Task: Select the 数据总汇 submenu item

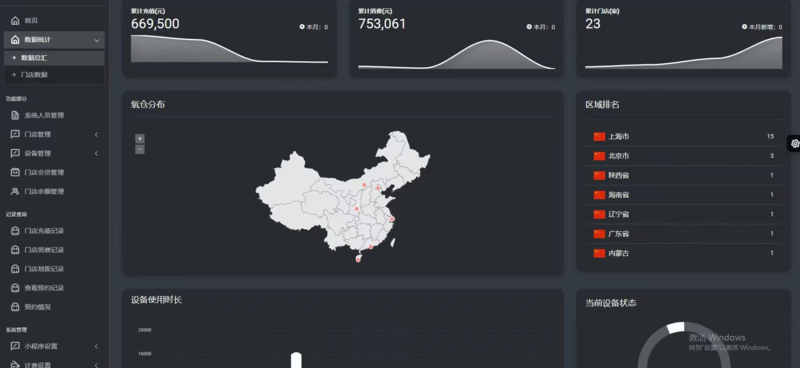Action: tap(54, 58)
